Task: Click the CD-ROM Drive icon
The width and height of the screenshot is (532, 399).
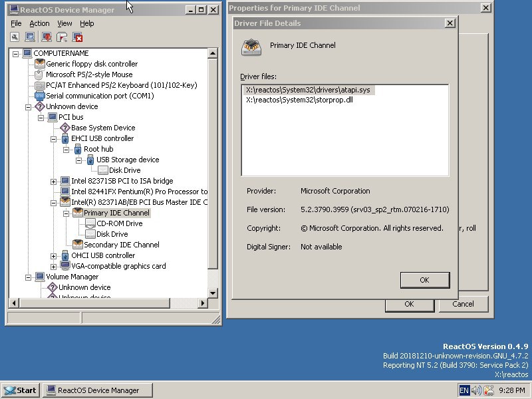Action: click(x=90, y=223)
